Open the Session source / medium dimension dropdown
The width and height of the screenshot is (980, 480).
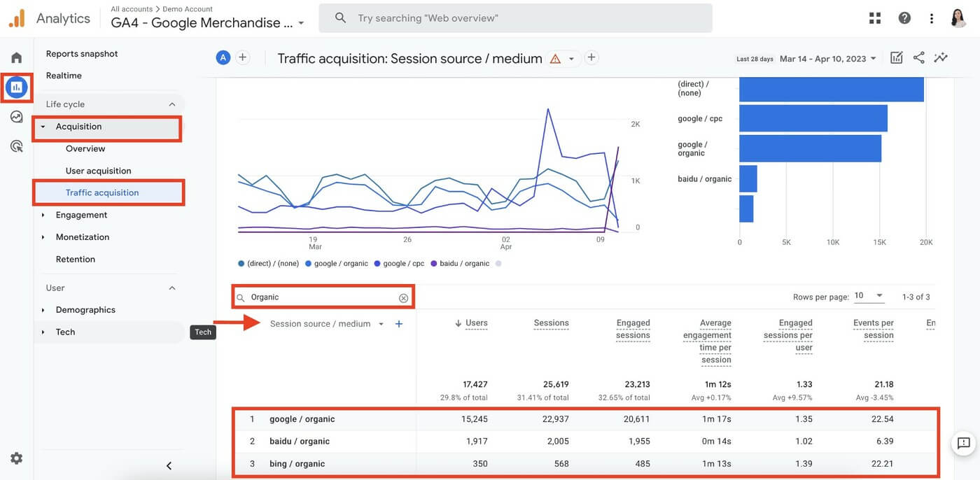pos(381,324)
